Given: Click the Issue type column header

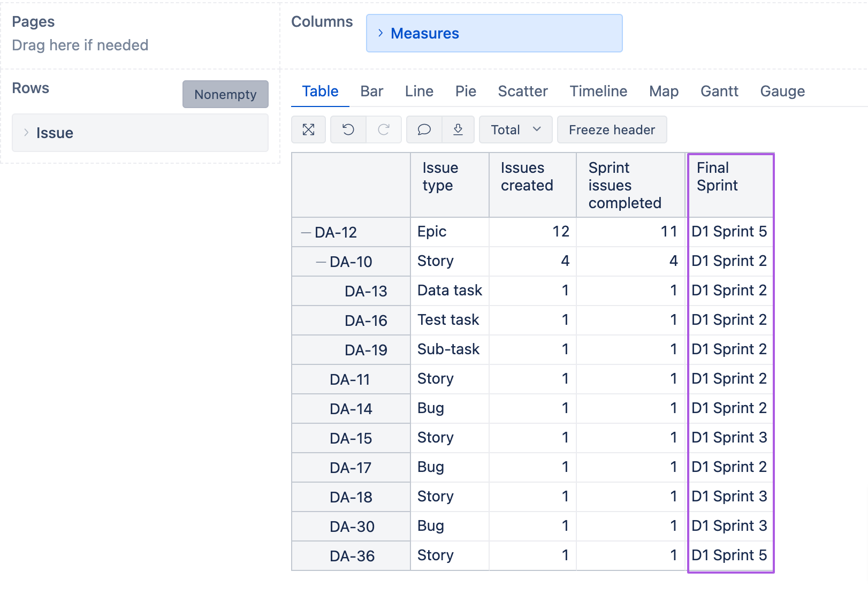Looking at the screenshot, I should (450, 185).
